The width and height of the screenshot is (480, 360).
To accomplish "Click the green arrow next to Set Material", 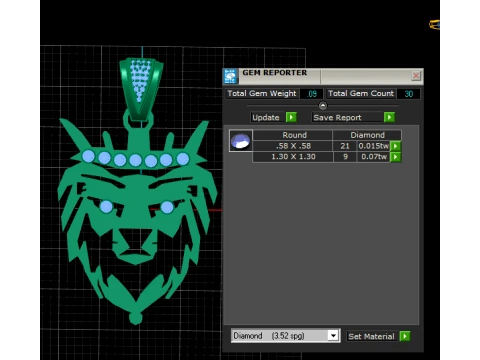I will (x=405, y=336).
